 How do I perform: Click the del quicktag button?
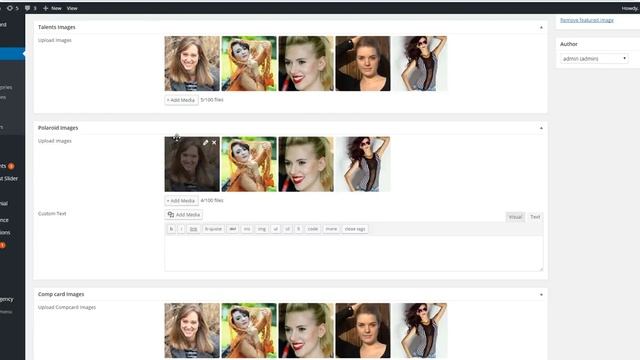click(233, 229)
